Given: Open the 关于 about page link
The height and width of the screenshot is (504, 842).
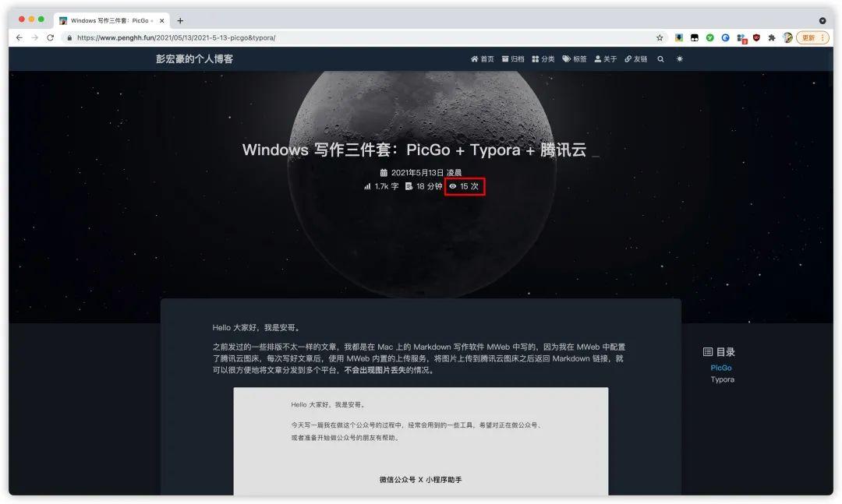Looking at the screenshot, I should [606, 59].
